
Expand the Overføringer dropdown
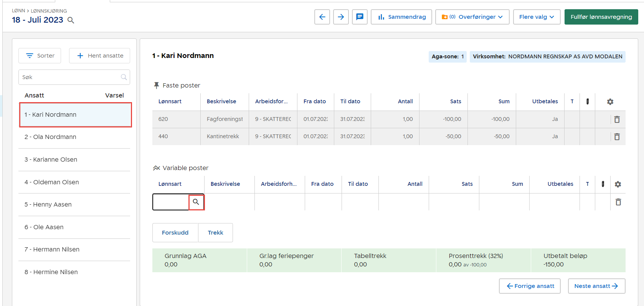click(472, 17)
